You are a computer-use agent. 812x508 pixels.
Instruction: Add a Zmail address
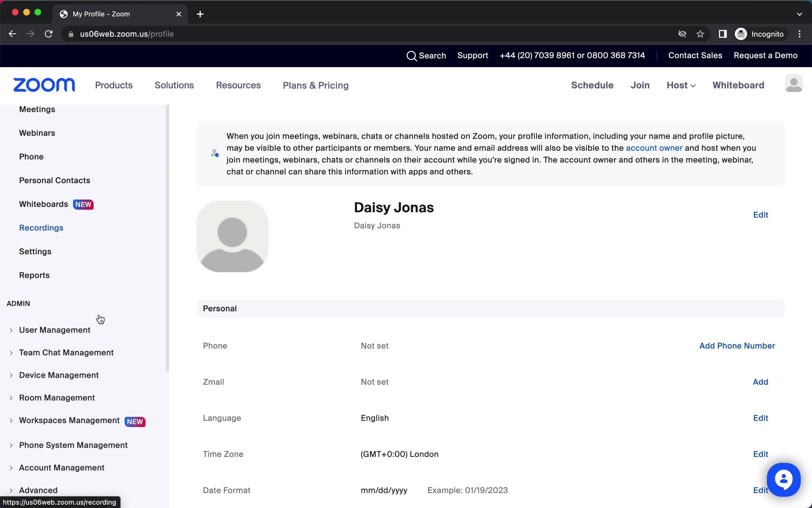760,382
